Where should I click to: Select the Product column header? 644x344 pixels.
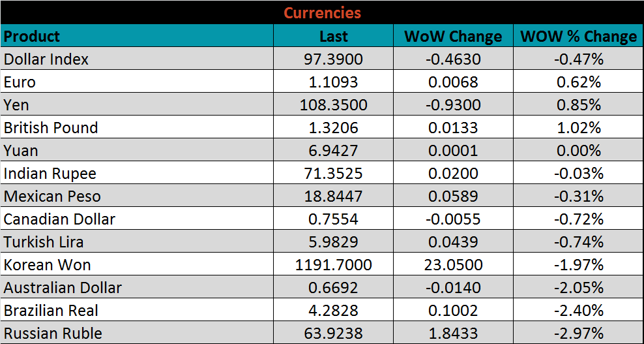point(32,36)
